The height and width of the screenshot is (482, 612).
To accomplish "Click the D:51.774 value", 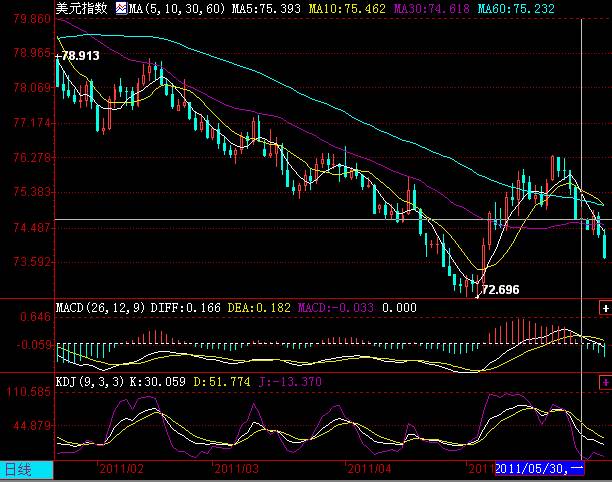I will point(222,382).
